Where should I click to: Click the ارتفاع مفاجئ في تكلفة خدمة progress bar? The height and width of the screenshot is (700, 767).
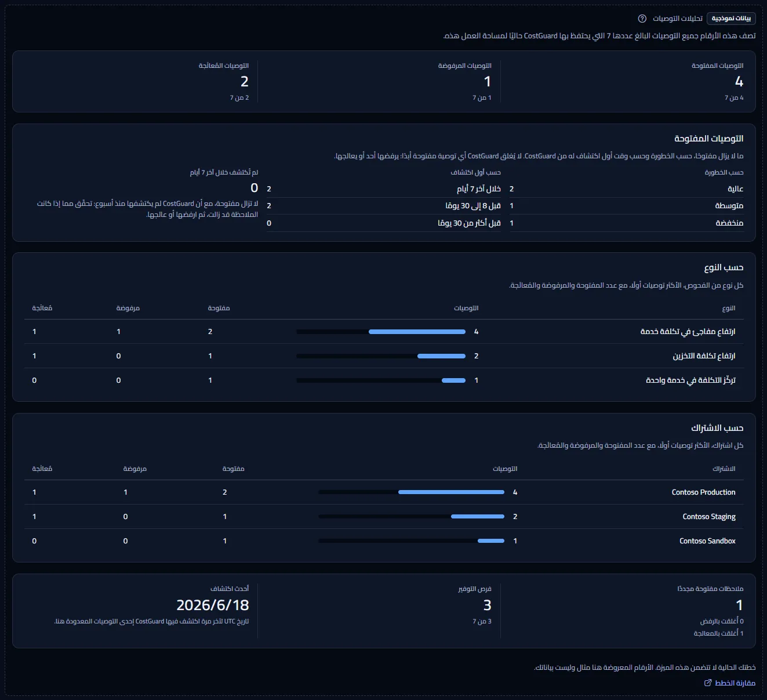(x=381, y=332)
